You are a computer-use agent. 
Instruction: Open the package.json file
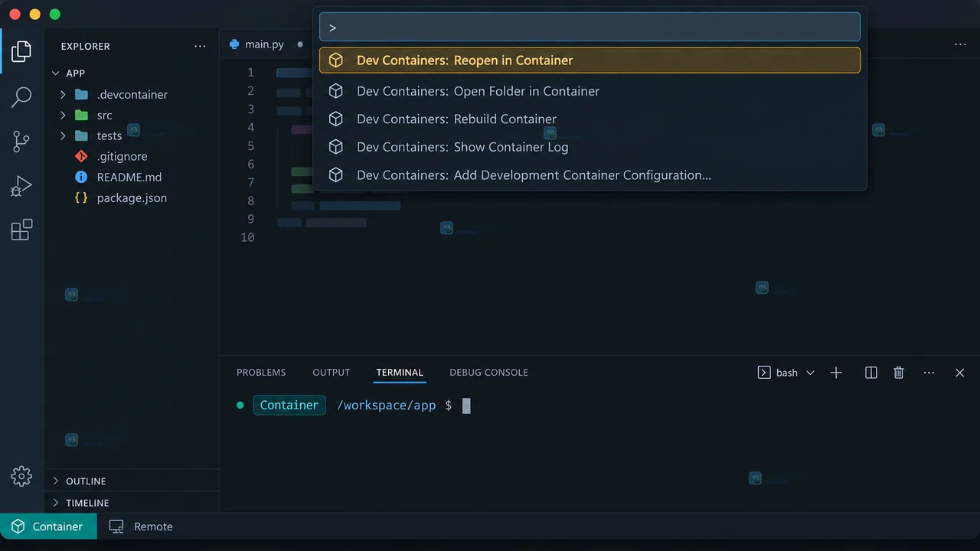pyautogui.click(x=132, y=197)
